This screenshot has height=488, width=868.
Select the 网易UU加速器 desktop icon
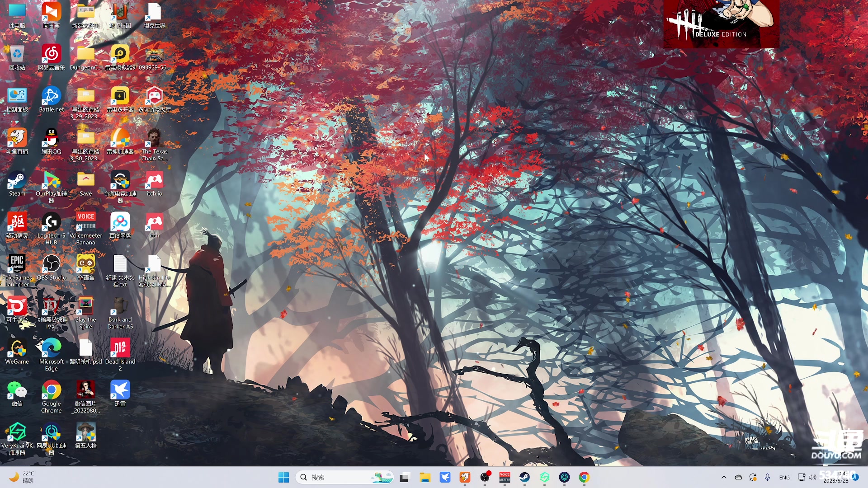coord(52,439)
